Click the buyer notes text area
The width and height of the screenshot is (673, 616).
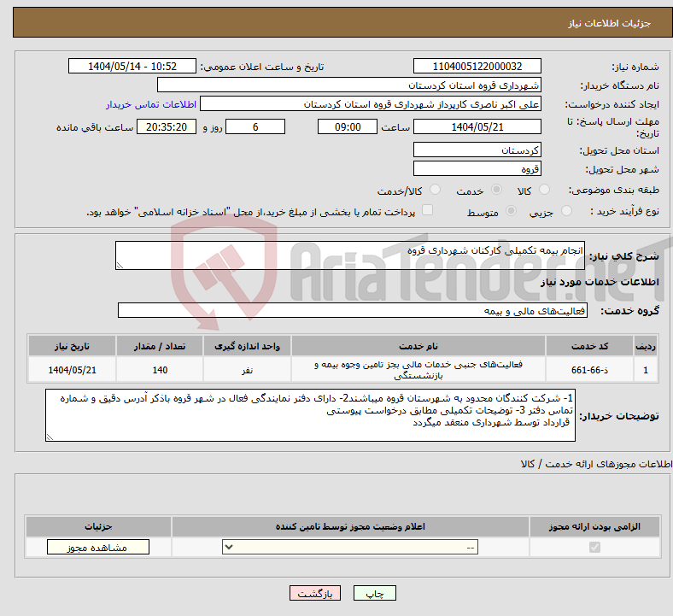(x=310, y=415)
